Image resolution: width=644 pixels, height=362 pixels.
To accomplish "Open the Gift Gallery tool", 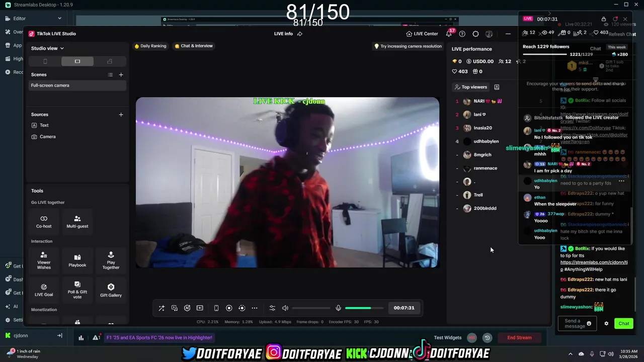I will point(111,290).
